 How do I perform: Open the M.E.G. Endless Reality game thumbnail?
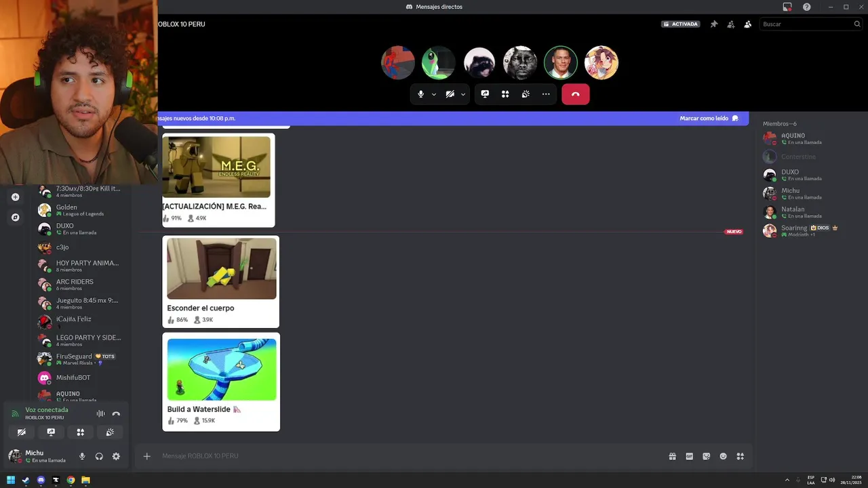tap(216, 167)
